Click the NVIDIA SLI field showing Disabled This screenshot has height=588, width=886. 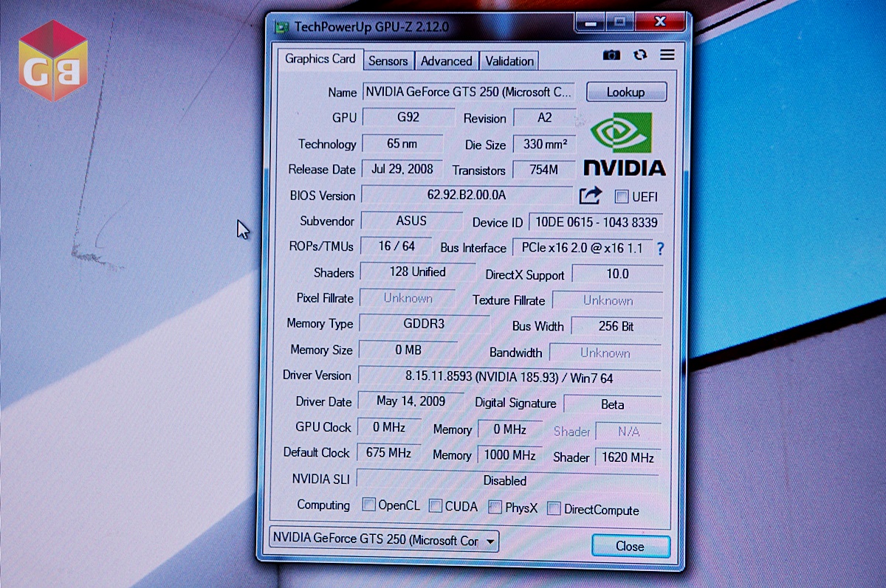pyautogui.click(x=509, y=480)
